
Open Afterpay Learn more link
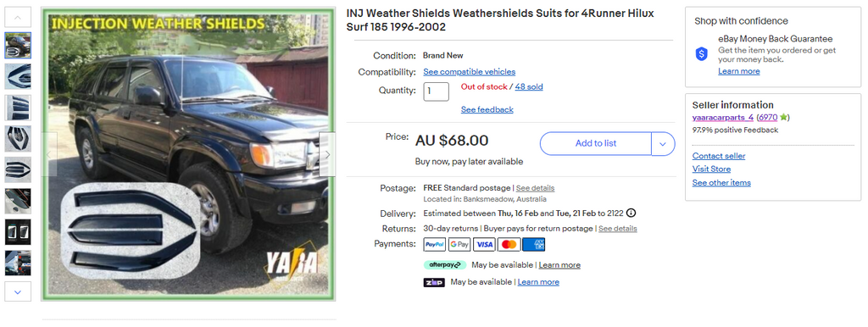[559, 265]
